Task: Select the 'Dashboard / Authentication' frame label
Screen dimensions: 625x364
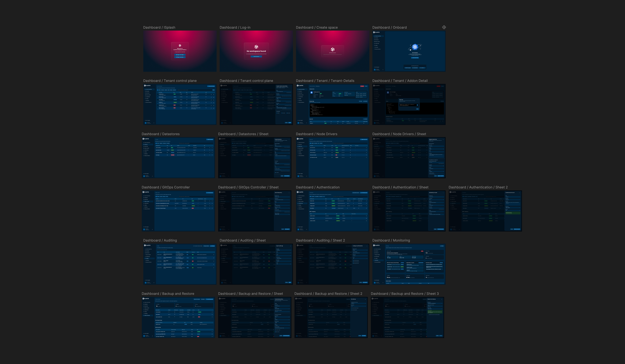Action: pyautogui.click(x=318, y=187)
